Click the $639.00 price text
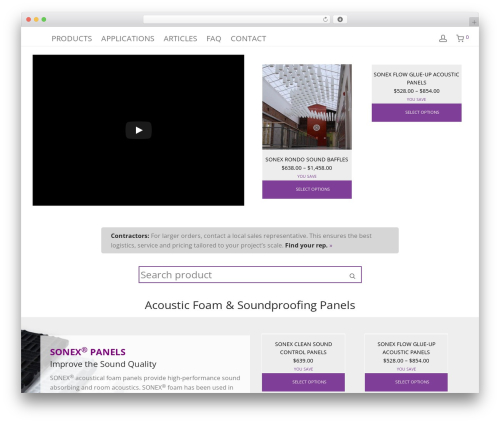The height and width of the screenshot is (423, 500). point(303,361)
